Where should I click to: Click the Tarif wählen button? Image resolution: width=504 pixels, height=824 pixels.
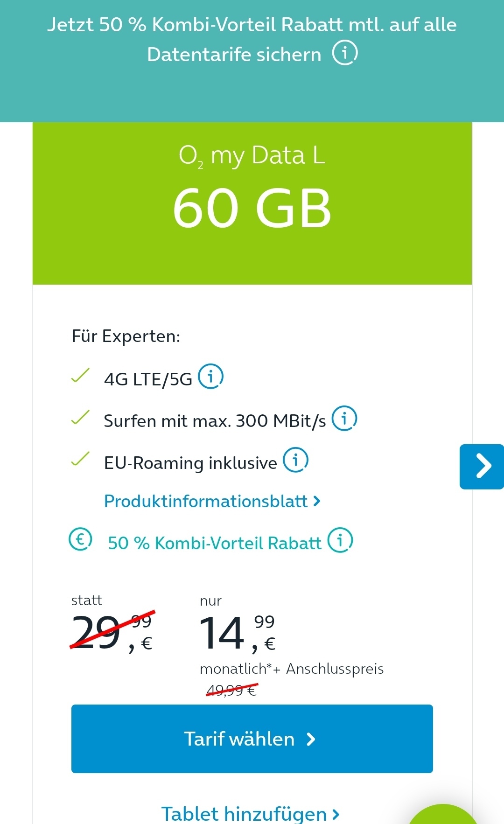252,739
